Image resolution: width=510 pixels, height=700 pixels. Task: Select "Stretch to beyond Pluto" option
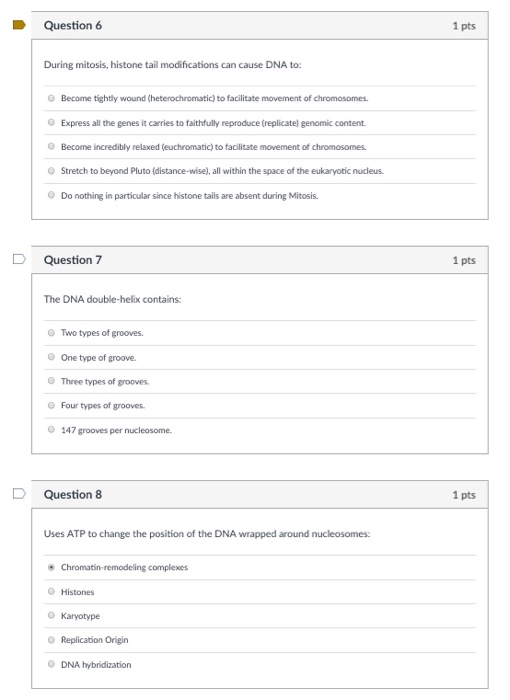point(51,171)
